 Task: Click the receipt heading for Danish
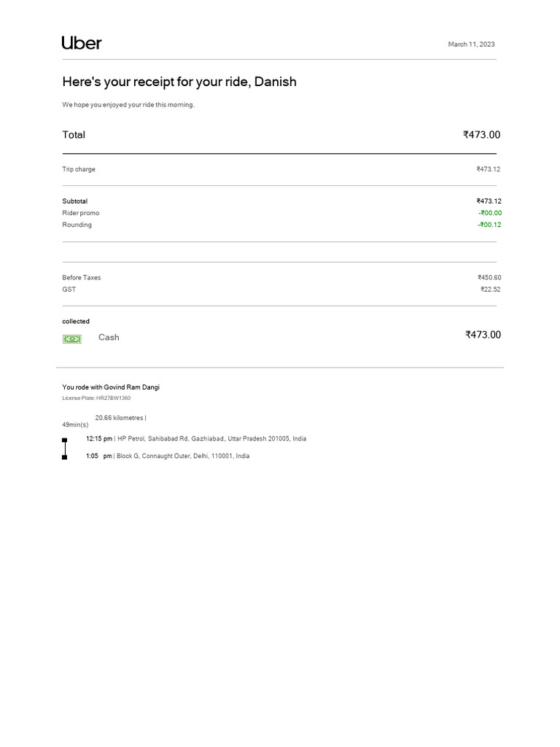pyautogui.click(x=179, y=82)
